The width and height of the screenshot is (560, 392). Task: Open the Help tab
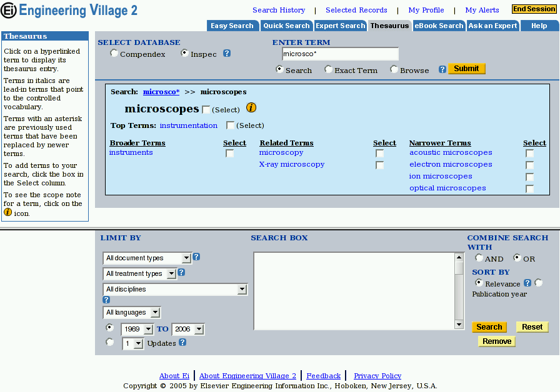pyautogui.click(x=539, y=26)
